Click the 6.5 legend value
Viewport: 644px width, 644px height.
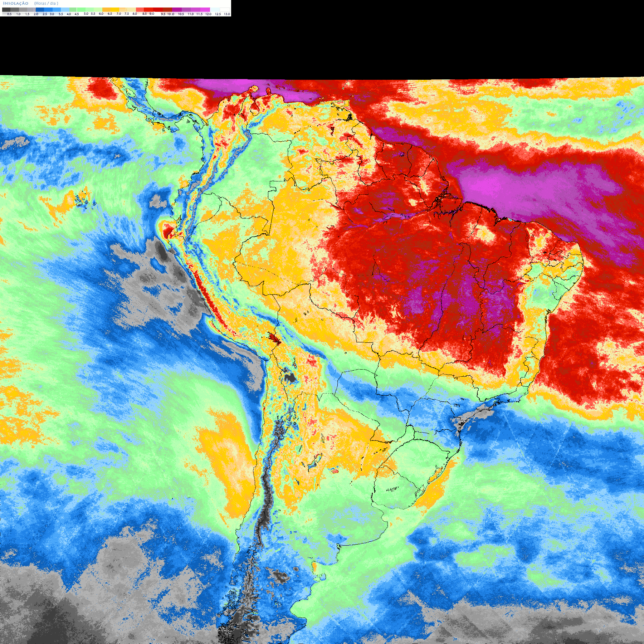click(110, 14)
